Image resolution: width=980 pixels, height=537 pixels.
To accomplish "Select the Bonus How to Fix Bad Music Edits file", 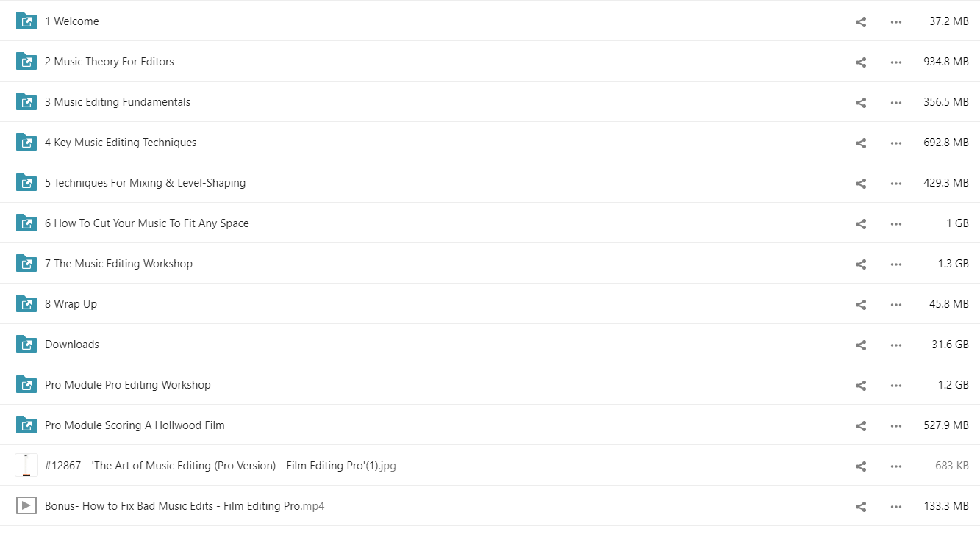I will [x=490, y=506].
